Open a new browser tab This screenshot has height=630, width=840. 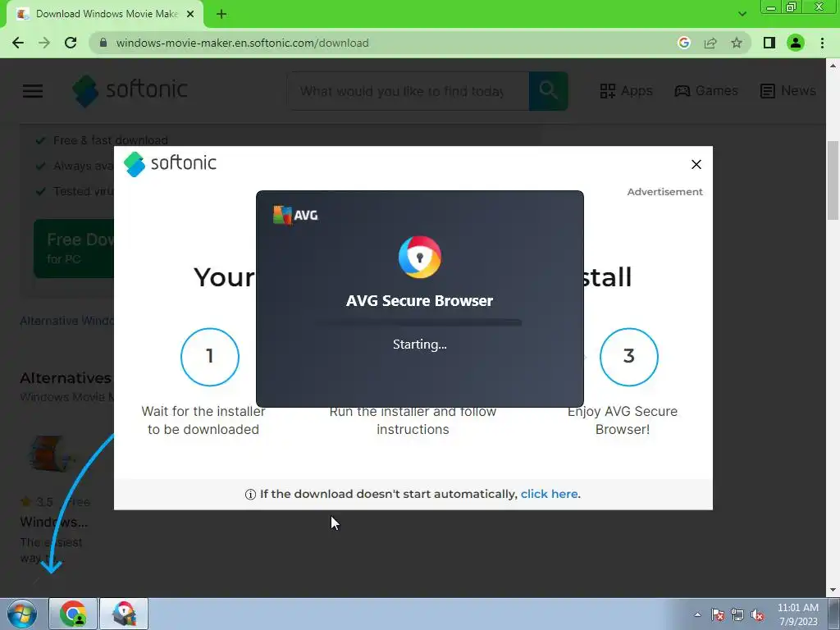click(x=221, y=14)
